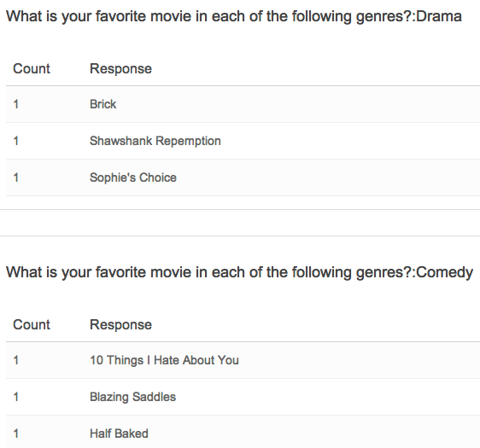Select the Blazing Saddles response

(x=133, y=397)
